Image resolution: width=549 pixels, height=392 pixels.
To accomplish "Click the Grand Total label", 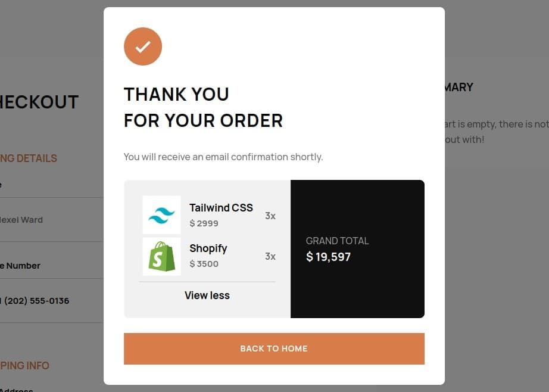I will coord(337,241).
